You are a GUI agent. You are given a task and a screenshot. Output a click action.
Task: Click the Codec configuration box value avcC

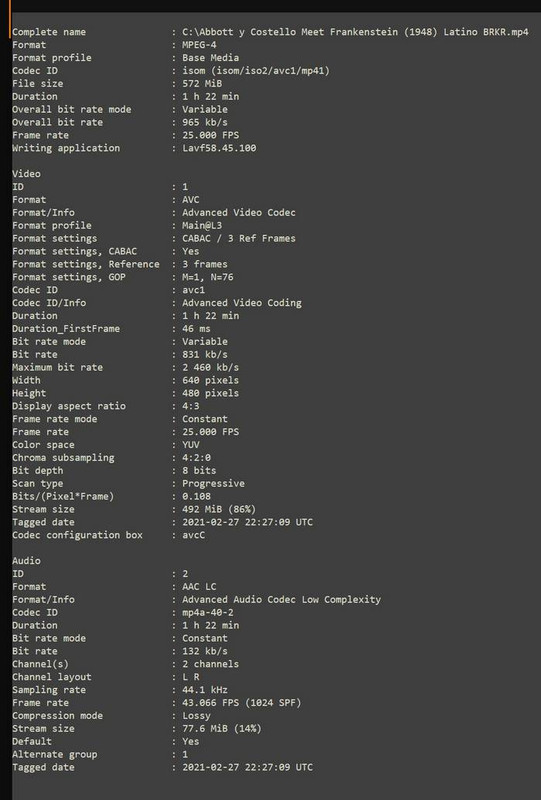point(193,535)
